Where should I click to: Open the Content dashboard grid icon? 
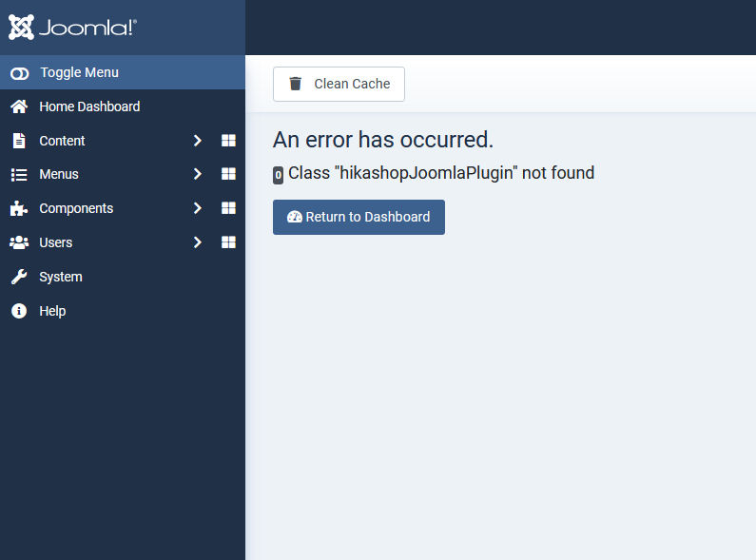(228, 141)
